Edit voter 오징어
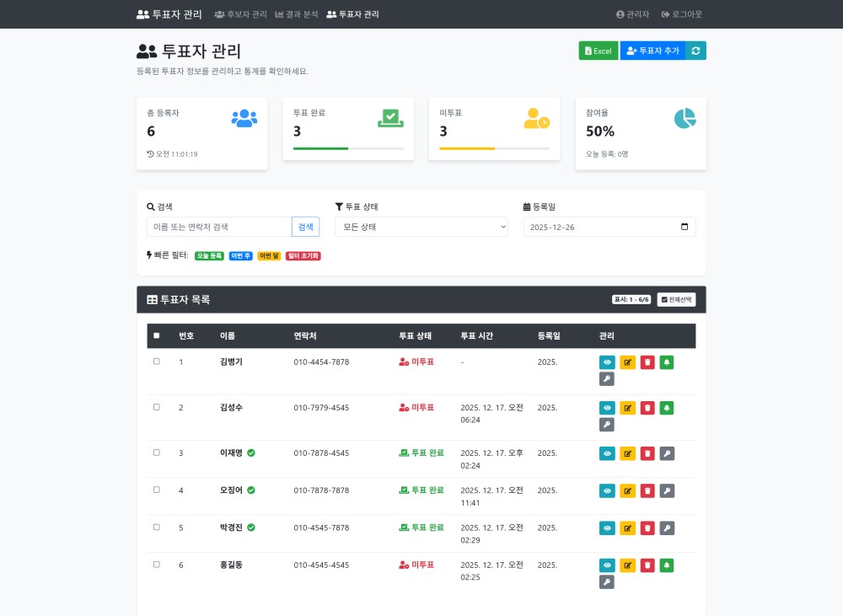843x616 pixels. pos(627,490)
